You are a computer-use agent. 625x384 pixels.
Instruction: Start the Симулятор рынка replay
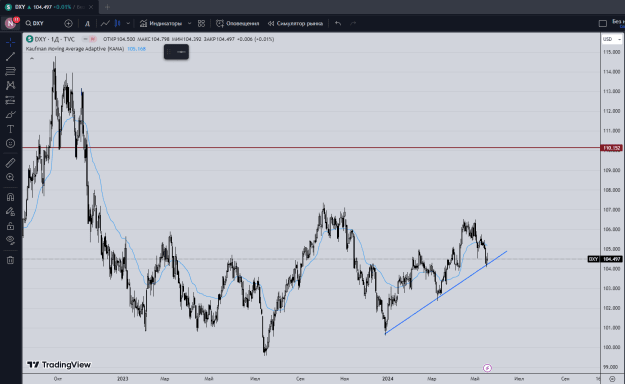[295, 24]
